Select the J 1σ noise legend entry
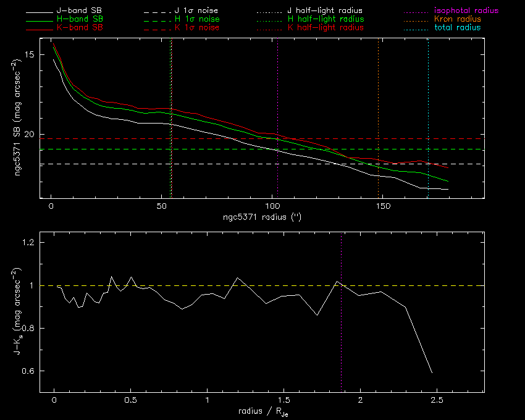 tap(191, 11)
